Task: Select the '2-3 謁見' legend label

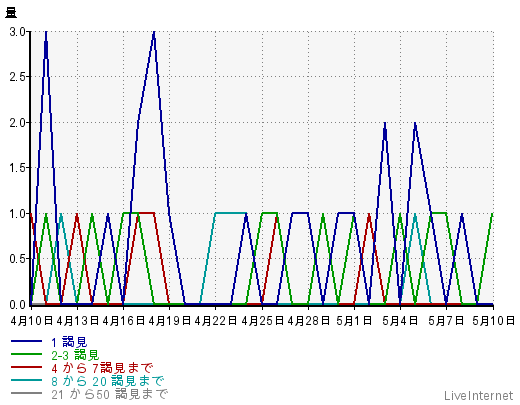Action: pos(75,355)
